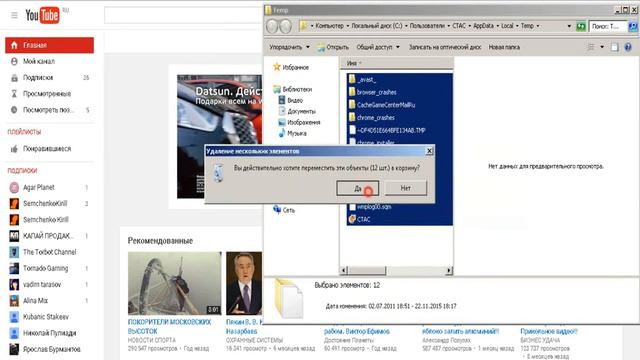
Task: Select the DF4D51E664BFE134AB.TMP file
Action: coord(387,130)
